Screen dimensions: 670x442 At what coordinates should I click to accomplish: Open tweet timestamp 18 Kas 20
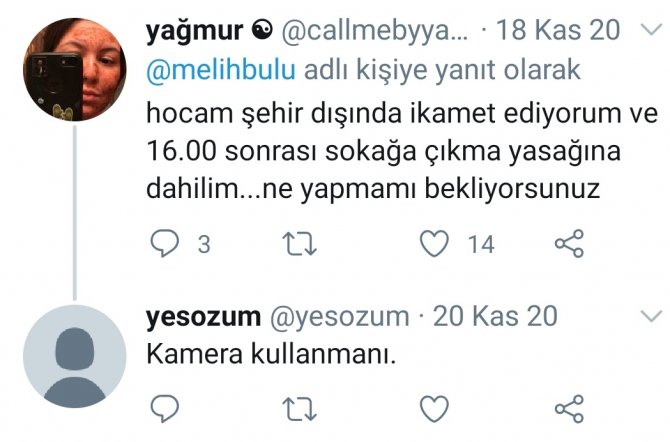click(x=558, y=30)
